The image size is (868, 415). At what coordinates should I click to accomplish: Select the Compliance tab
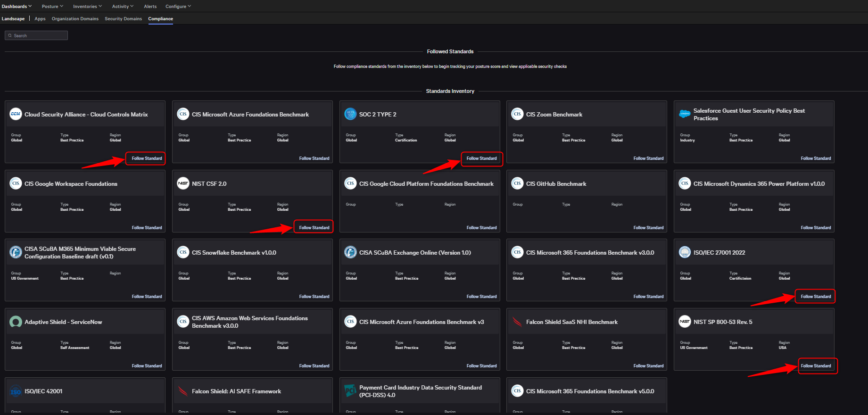160,19
